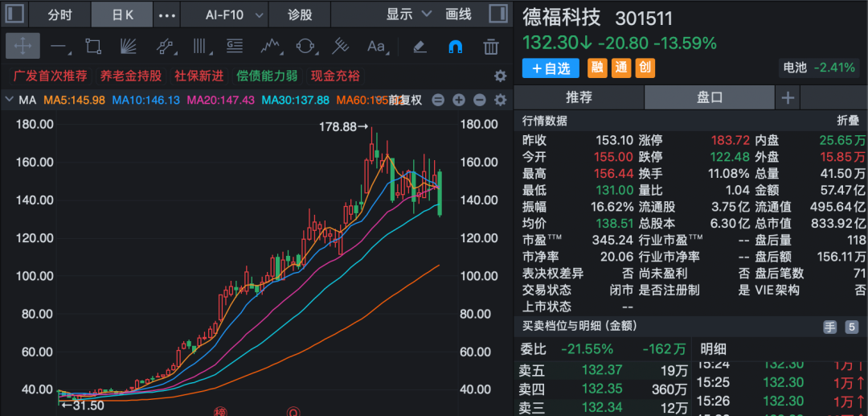Select the circle/arc drawing tool
The image size is (868, 416).
305,47
